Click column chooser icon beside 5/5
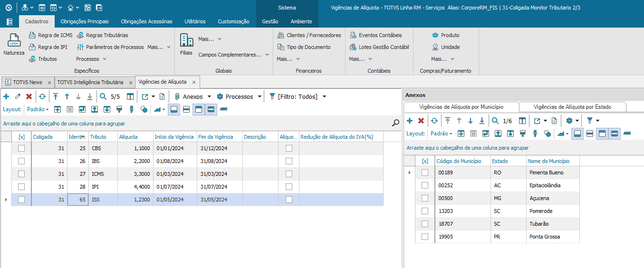This screenshot has width=644, height=268. pyautogui.click(x=130, y=96)
